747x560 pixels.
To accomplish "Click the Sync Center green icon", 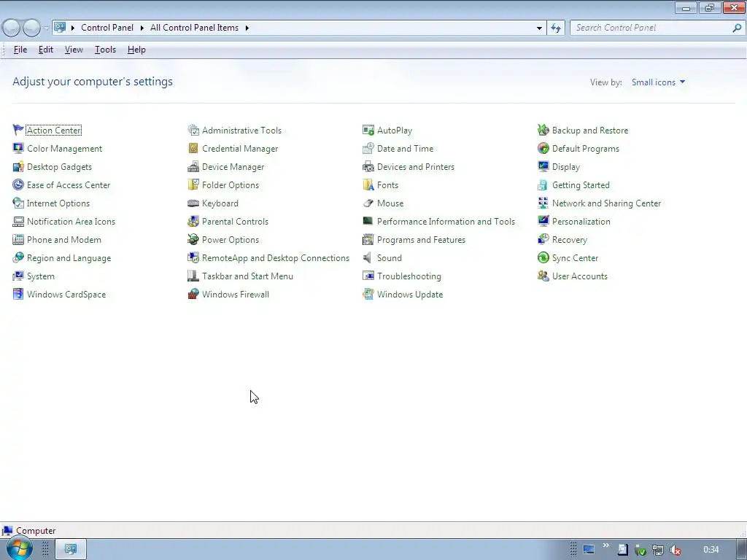I will (x=543, y=257).
